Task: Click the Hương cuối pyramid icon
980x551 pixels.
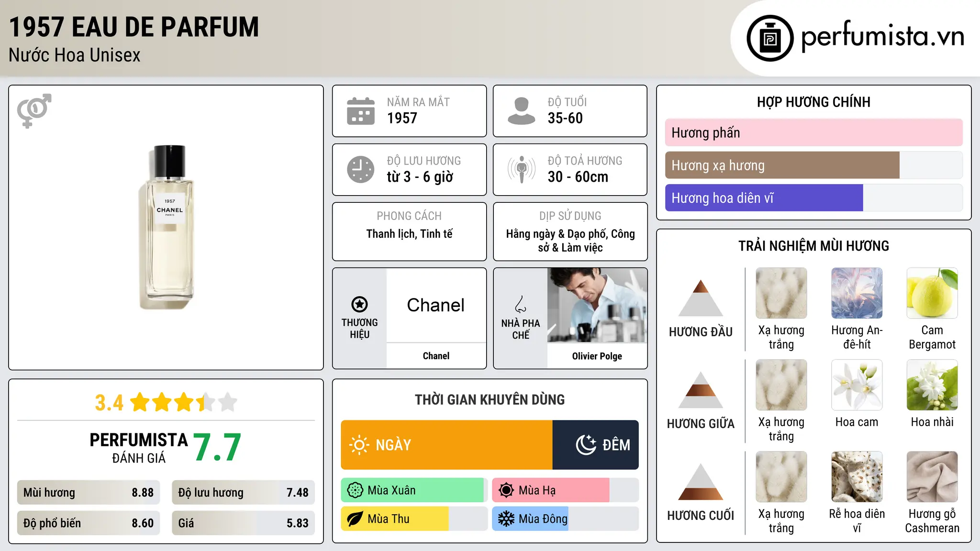Action: point(701,482)
